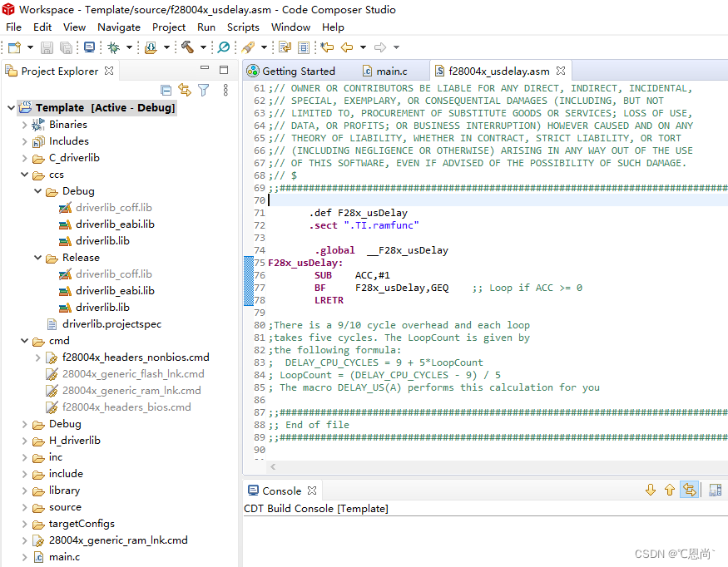Click Console previous-error up arrow icon

670,490
